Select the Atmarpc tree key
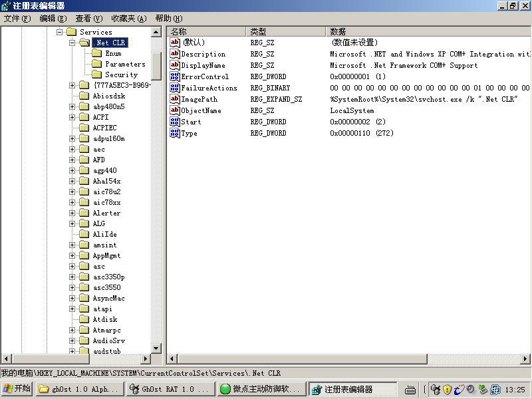 point(107,330)
